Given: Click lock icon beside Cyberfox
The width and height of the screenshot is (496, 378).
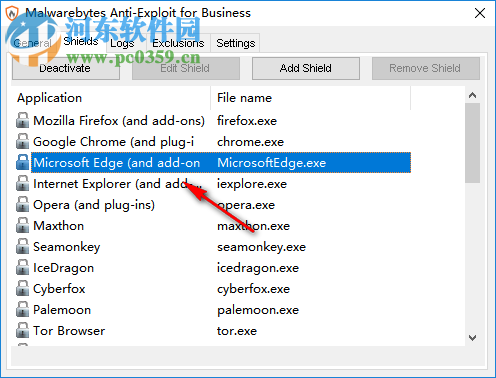Looking at the screenshot, I should coord(22,289).
